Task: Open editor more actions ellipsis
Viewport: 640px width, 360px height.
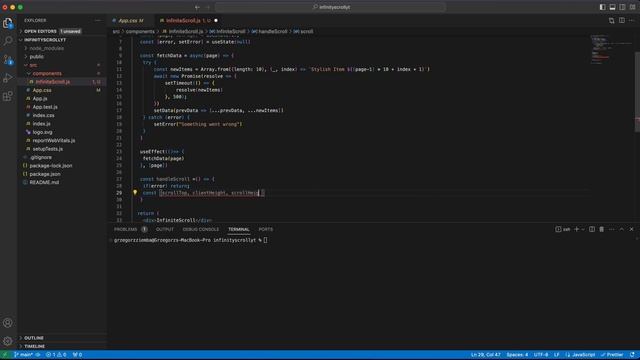Action: click(631, 20)
